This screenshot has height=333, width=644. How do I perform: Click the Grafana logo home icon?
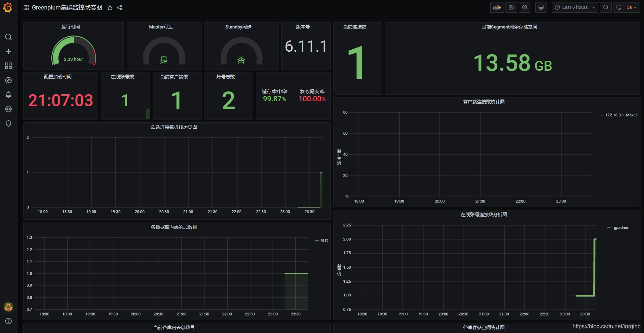(8, 8)
